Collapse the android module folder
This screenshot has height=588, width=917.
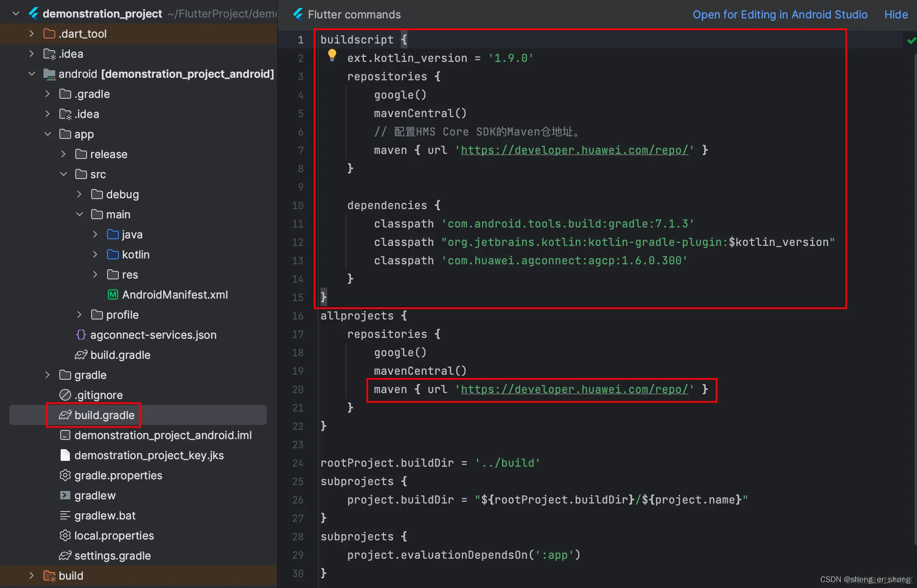coord(31,74)
